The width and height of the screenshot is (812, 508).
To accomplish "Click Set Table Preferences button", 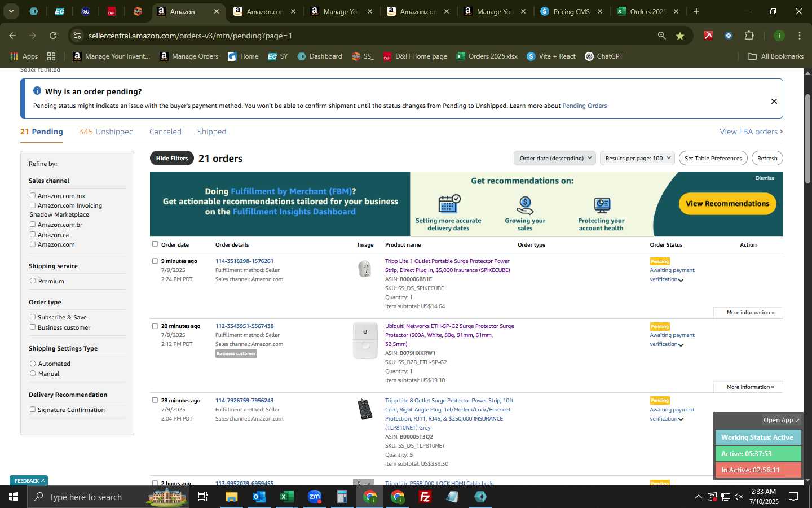I will point(713,158).
